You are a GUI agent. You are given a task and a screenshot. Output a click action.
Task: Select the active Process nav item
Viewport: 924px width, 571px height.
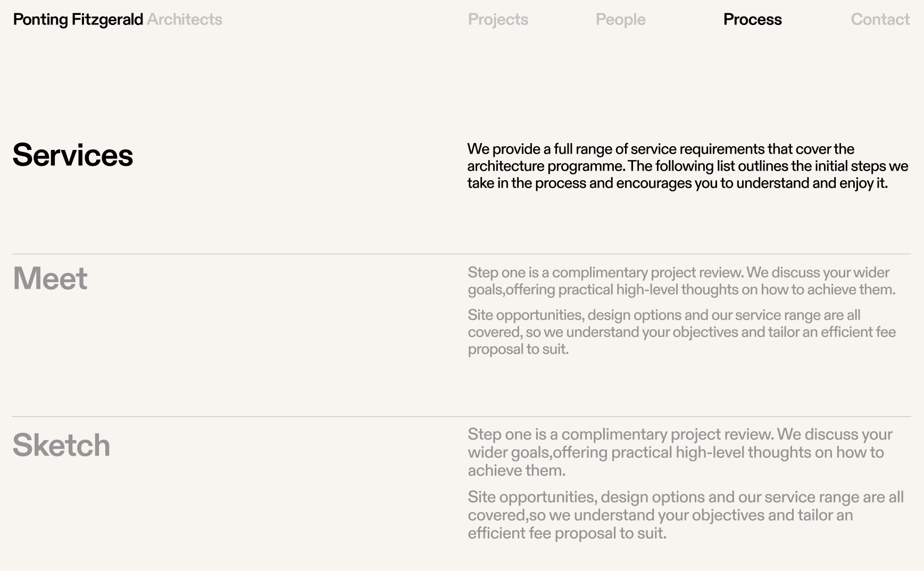[752, 20]
